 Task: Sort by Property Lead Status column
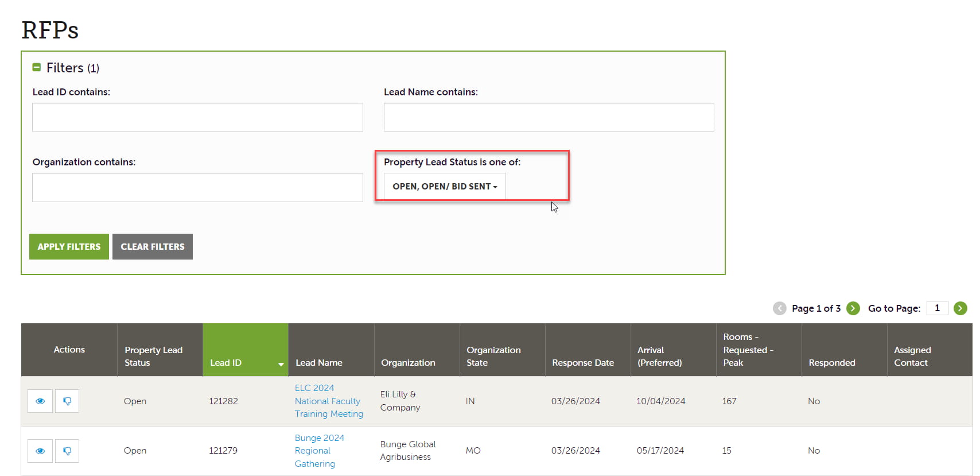click(x=160, y=350)
